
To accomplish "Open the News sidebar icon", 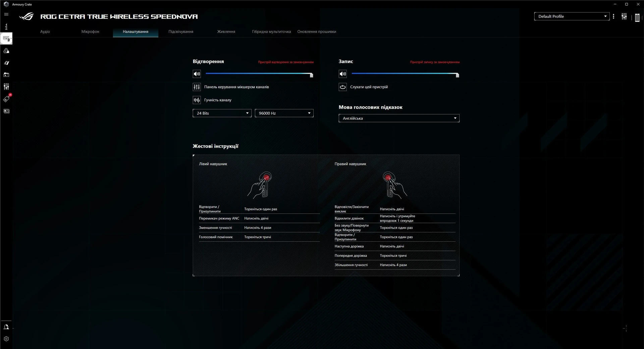I will point(6,111).
